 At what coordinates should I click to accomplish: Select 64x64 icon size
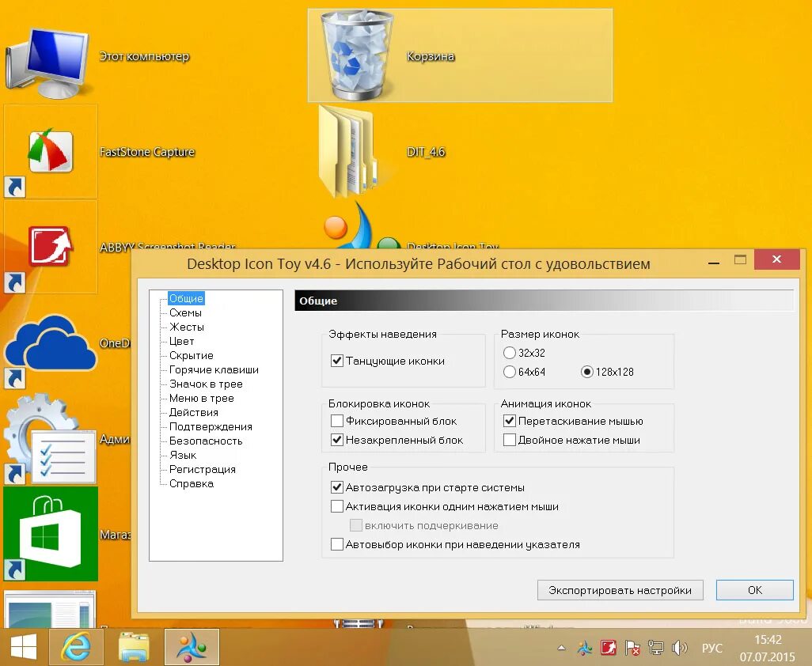click(x=510, y=372)
